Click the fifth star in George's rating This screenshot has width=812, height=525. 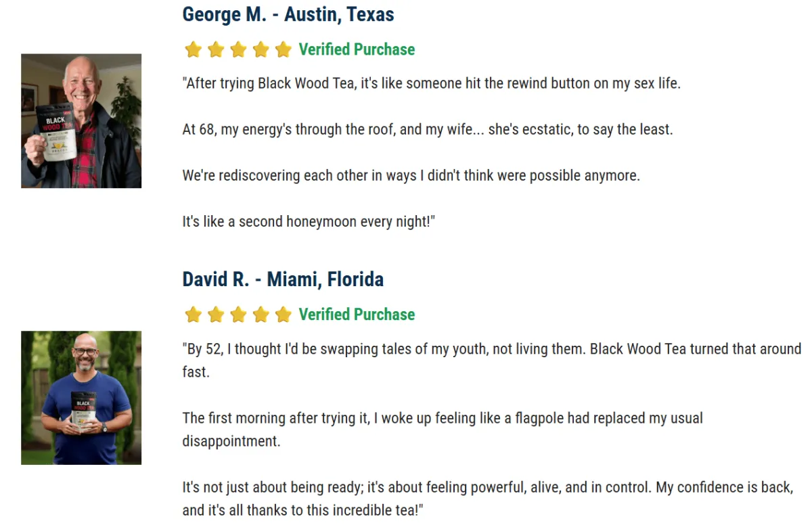[x=283, y=49]
